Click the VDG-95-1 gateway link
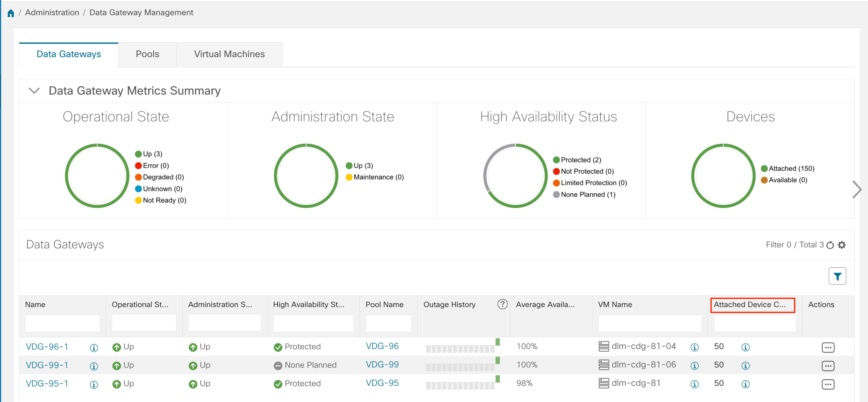This screenshot has width=868, height=402. coord(47,383)
